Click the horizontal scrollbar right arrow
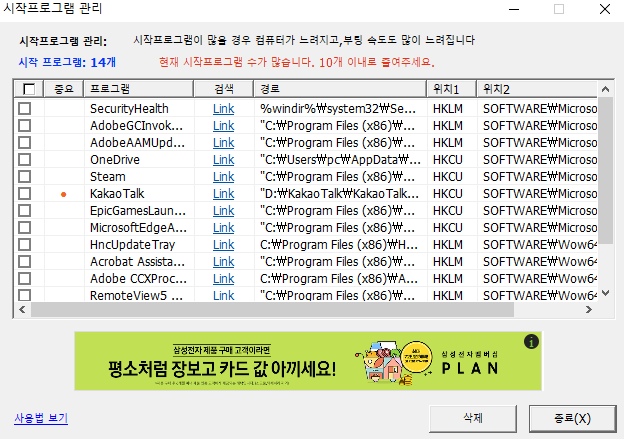The width and height of the screenshot is (624, 439). point(589,309)
